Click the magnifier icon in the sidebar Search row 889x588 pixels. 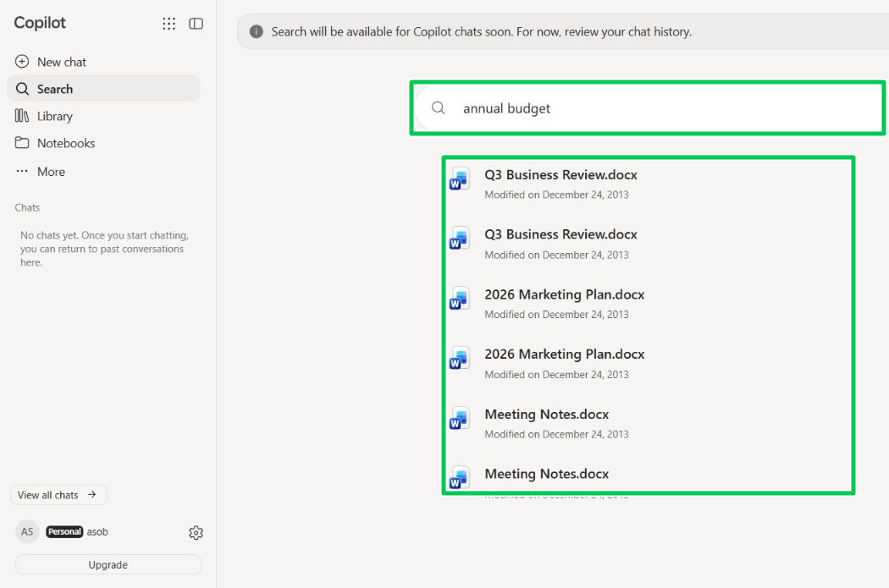(x=22, y=88)
